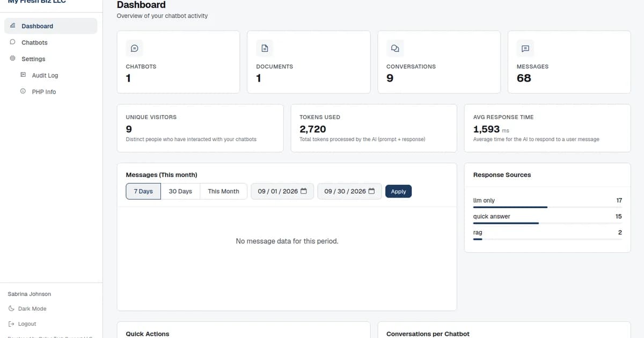Image resolution: width=644 pixels, height=338 pixels.
Task: Click the Dashboard bar-chart icon in sidebar
Action: (12, 26)
